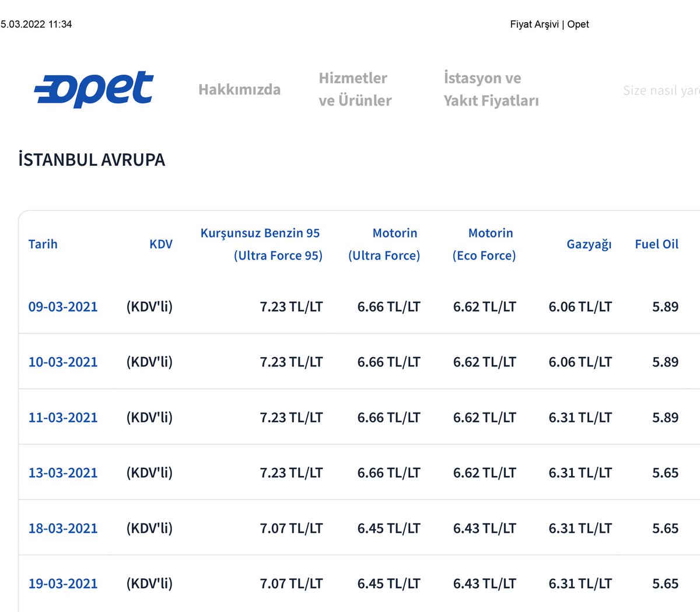Image resolution: width=700 pixels, height=612 pixels.
Task: Click (KDV'li) in the 10-03-2021 row
Action: [x=149, y=362]
